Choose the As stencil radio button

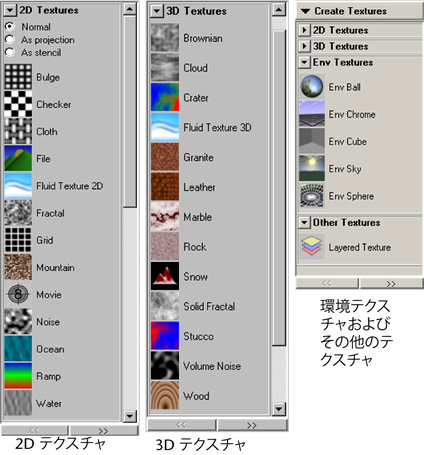10,52
